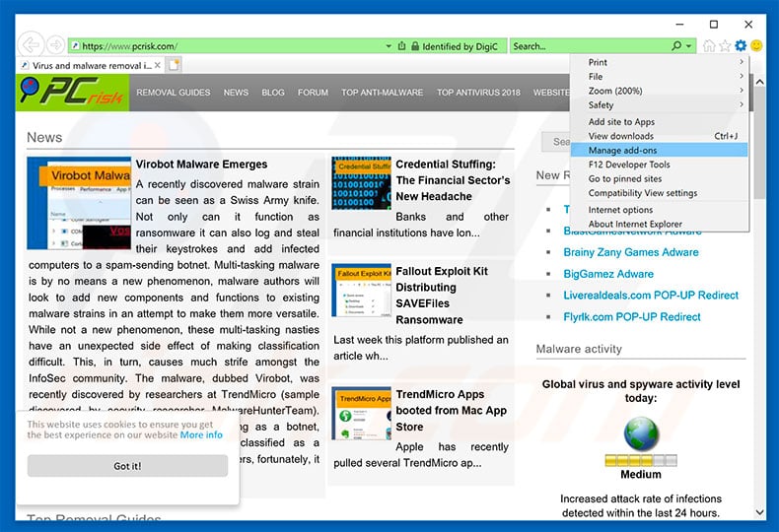Click the smiley feedback icon
Viewport: 779px width, 532px height.
pyautogui.click(x=756, y=45)
